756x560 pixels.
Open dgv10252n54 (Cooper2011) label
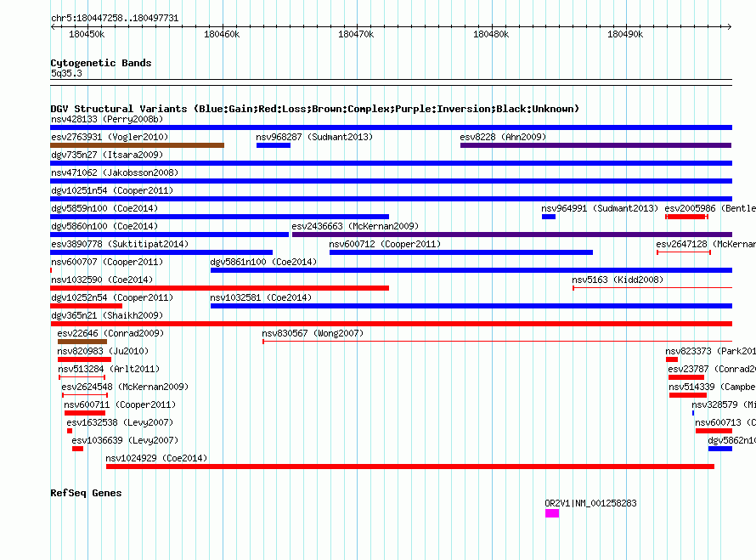pyautogui.click(x=112, y=297)
